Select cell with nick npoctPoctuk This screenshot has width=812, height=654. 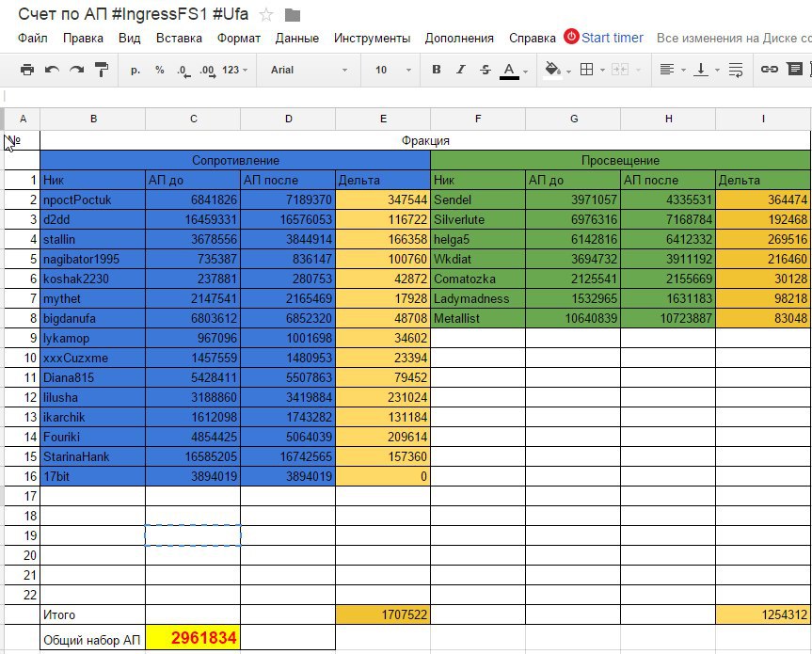coord(93,199)
